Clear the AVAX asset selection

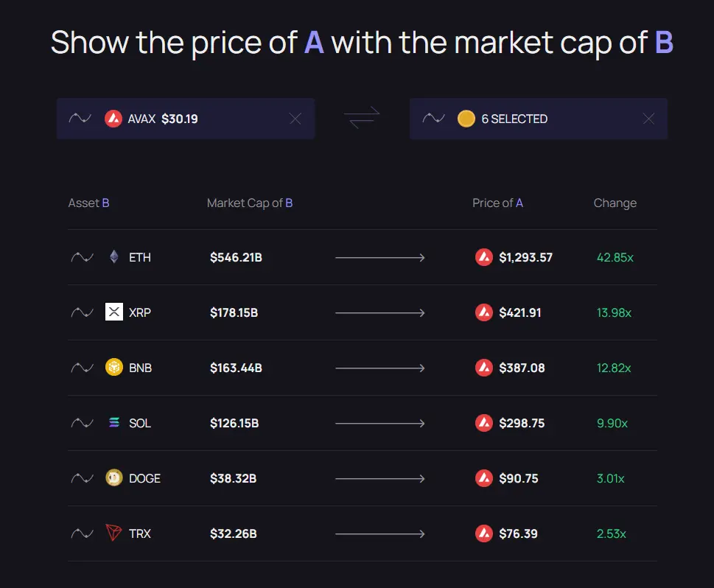[x=295, y=119]
